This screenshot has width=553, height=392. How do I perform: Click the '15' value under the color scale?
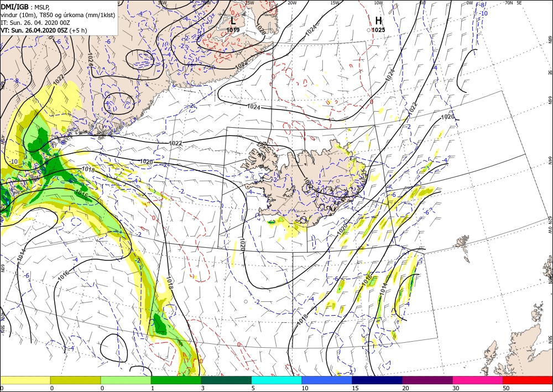coord(355,388)
